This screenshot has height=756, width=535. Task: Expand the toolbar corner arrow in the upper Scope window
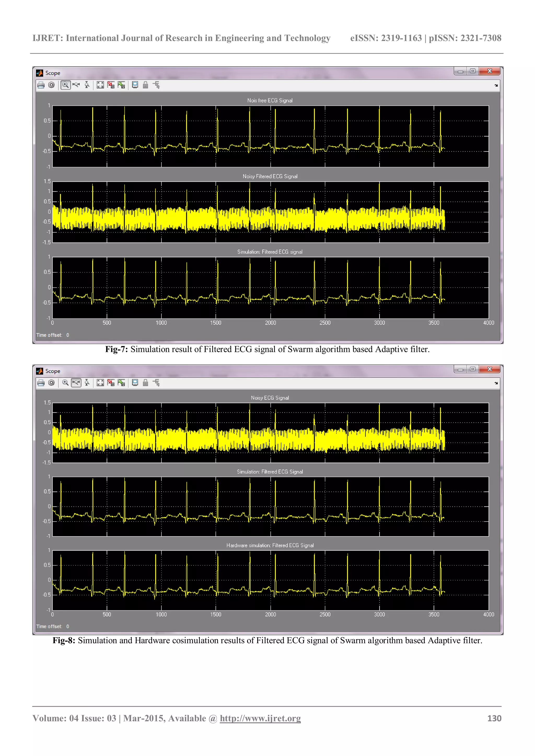(x=496, y=86)
